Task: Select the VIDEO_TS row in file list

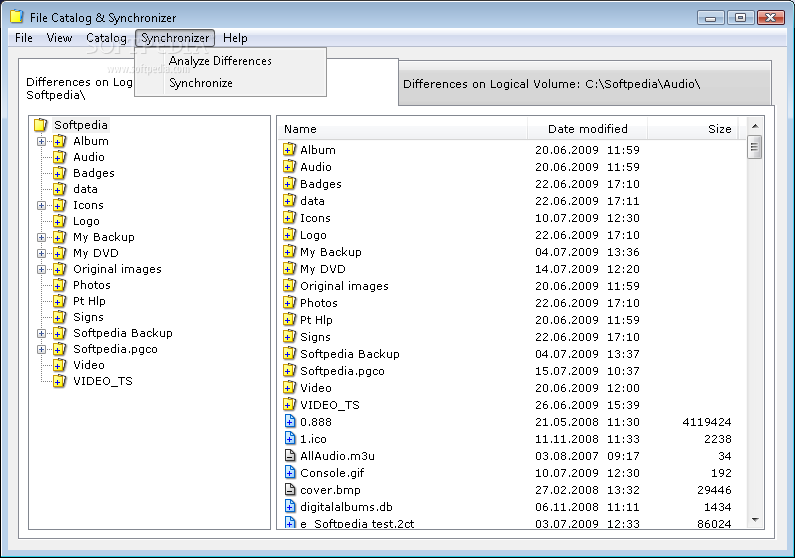Action: pos(509,404)
